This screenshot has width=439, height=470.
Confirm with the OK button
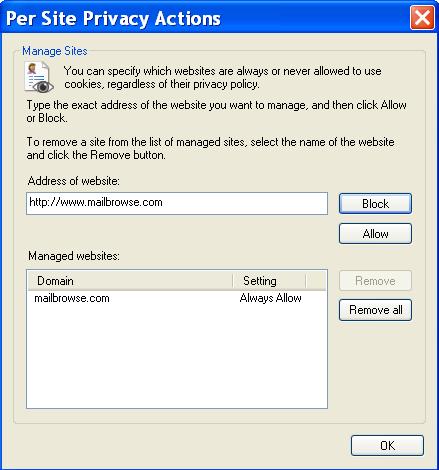click(387, 445)
